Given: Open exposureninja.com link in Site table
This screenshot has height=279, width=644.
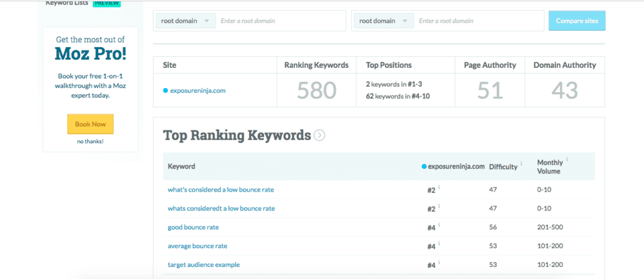Looking at the screenshot, I should point(197,90).
